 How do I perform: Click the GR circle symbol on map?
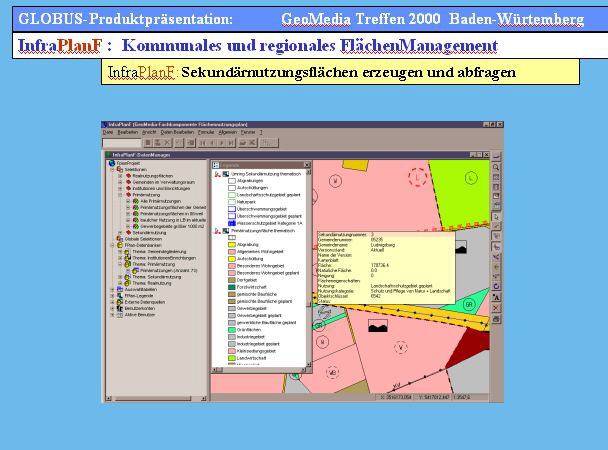tap(469, 305)
